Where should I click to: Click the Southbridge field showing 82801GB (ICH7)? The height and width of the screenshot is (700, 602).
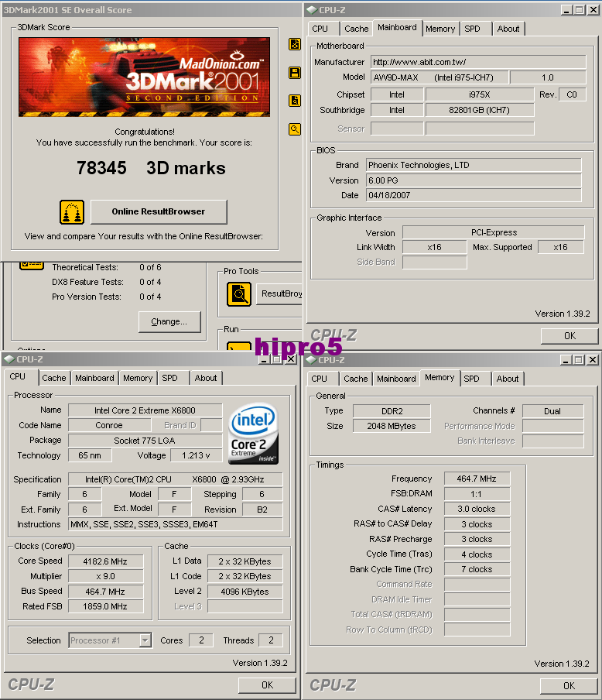480,110
